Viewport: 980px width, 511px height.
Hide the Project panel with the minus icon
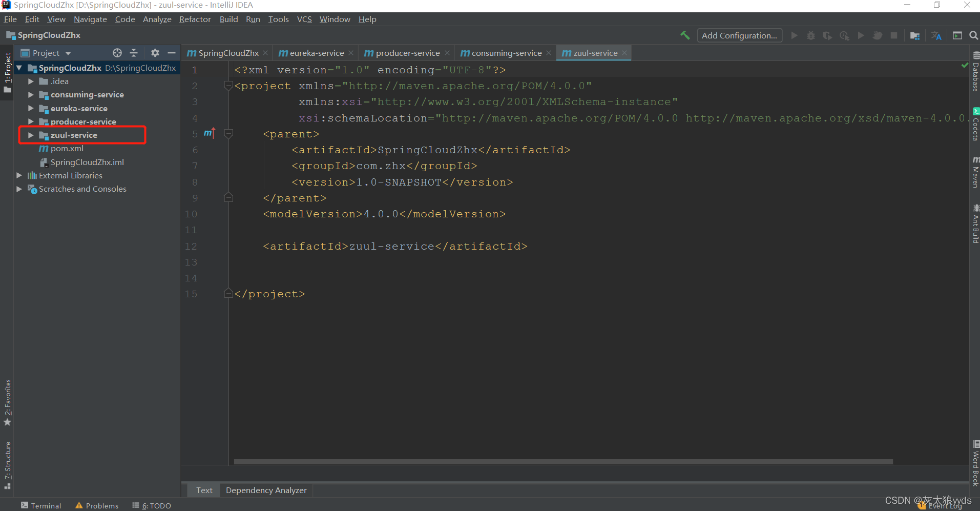pos(172,53)
